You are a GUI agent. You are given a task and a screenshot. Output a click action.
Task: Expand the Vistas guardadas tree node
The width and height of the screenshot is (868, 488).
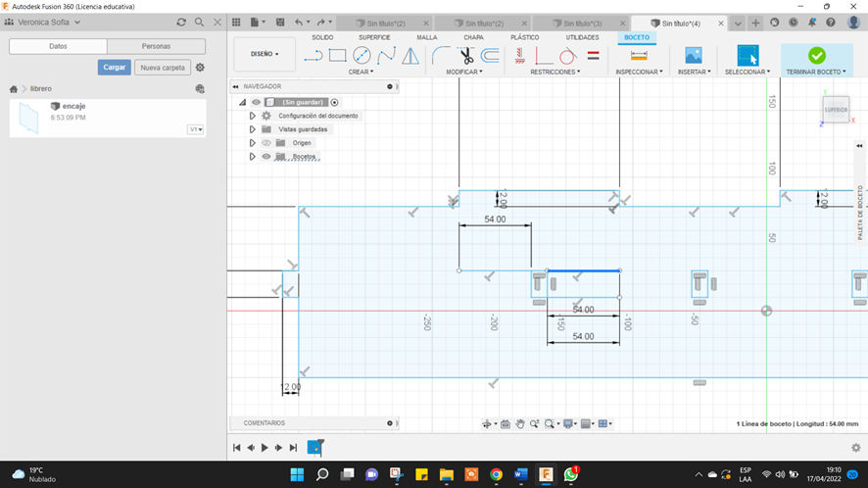[253, 129]
